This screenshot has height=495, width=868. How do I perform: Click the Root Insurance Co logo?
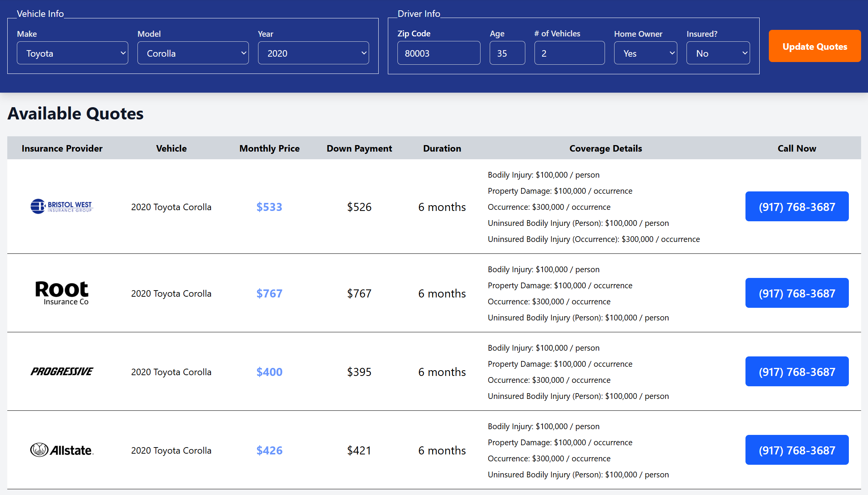(62, 293)
